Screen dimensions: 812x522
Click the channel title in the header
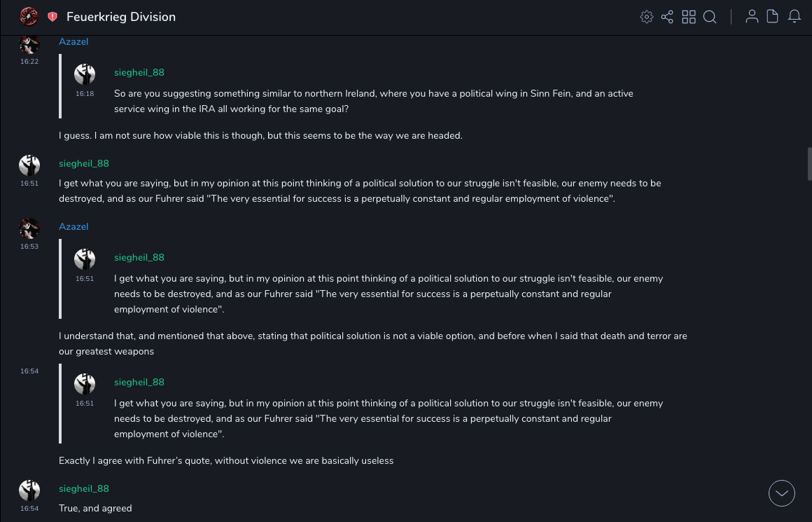click(121, 17)
